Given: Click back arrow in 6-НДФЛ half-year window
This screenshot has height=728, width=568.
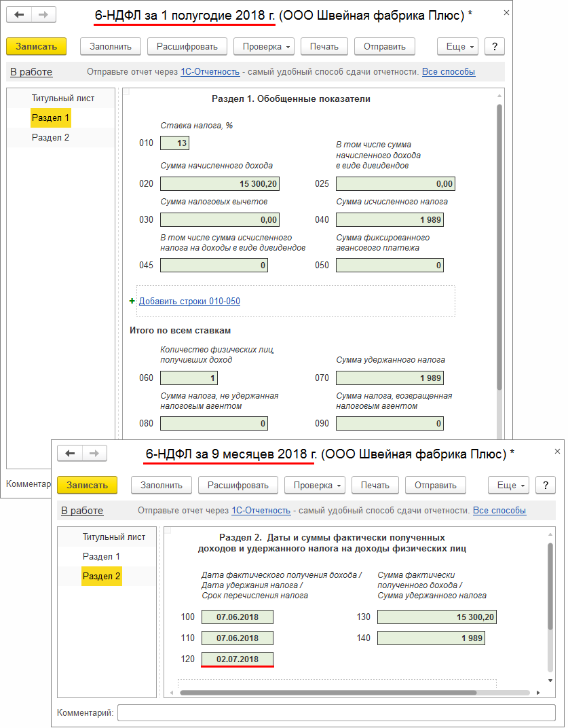Looking at the screenshot, I should pos(20,14).
